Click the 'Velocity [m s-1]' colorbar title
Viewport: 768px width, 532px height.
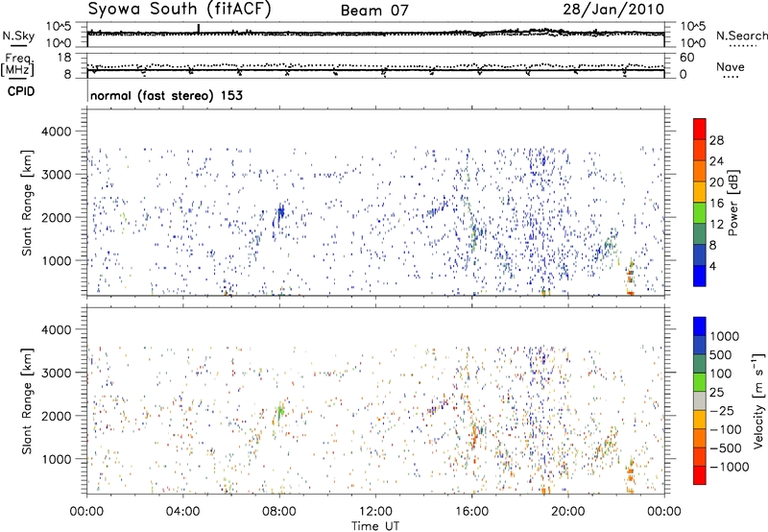tap(758, 400)
